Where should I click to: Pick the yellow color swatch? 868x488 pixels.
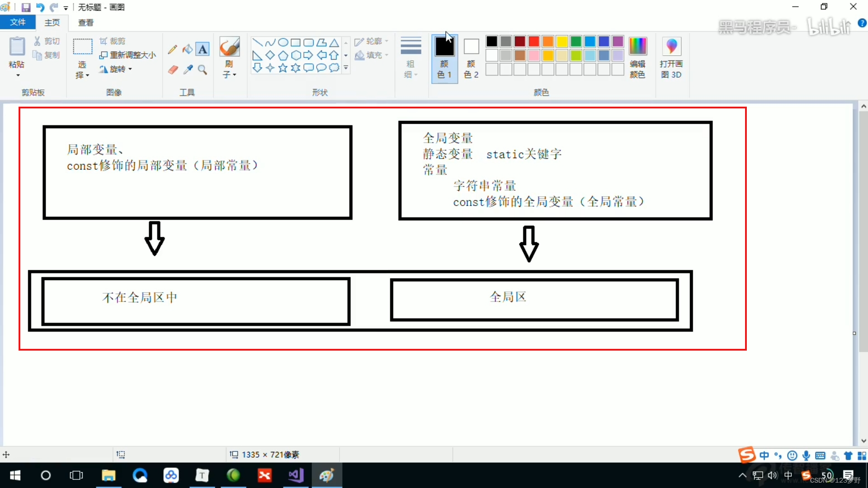[562, 42]
